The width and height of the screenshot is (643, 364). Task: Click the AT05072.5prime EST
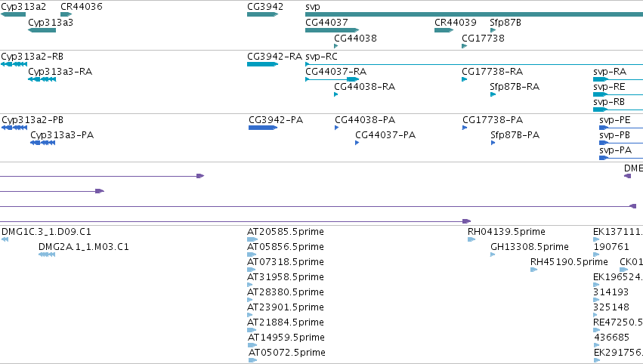252,360
